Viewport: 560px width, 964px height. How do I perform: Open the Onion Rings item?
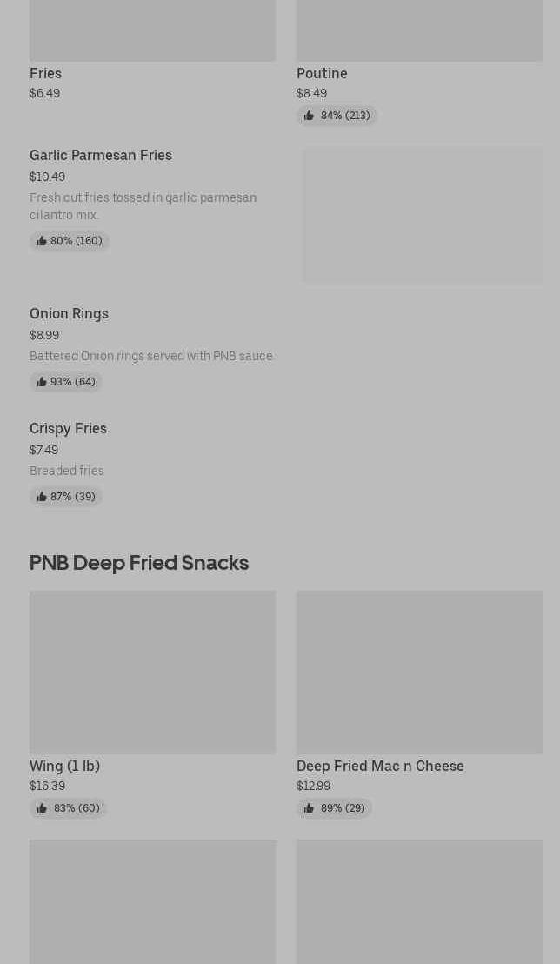tap(69, 313)
